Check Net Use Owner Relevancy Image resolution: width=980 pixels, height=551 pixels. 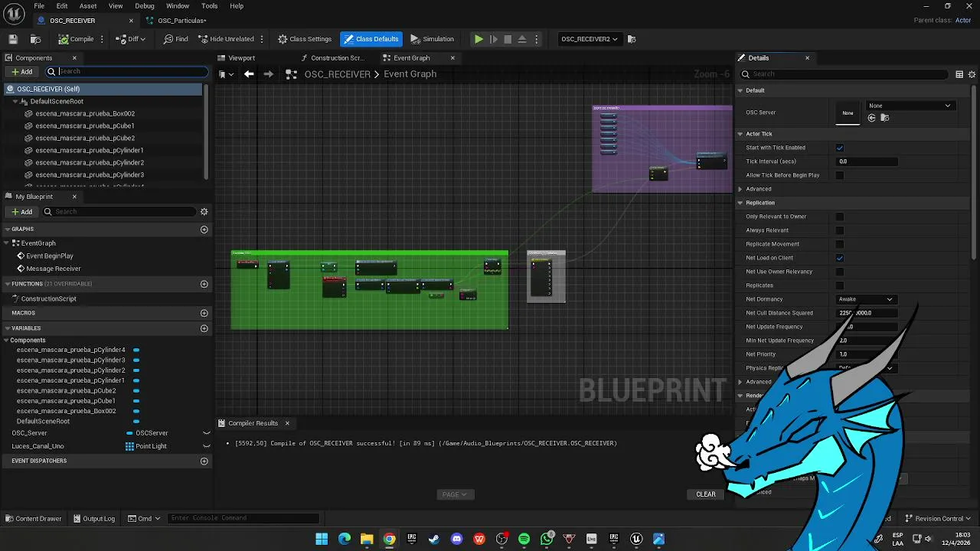pyautogui.click(x=840, y=272)
